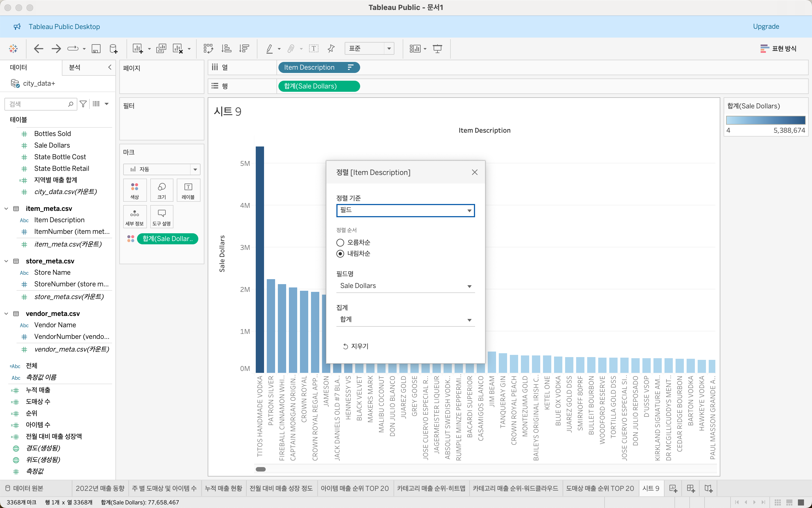The image size is (812, 508).
Task: Open the Color mark card
Action: 135,190
